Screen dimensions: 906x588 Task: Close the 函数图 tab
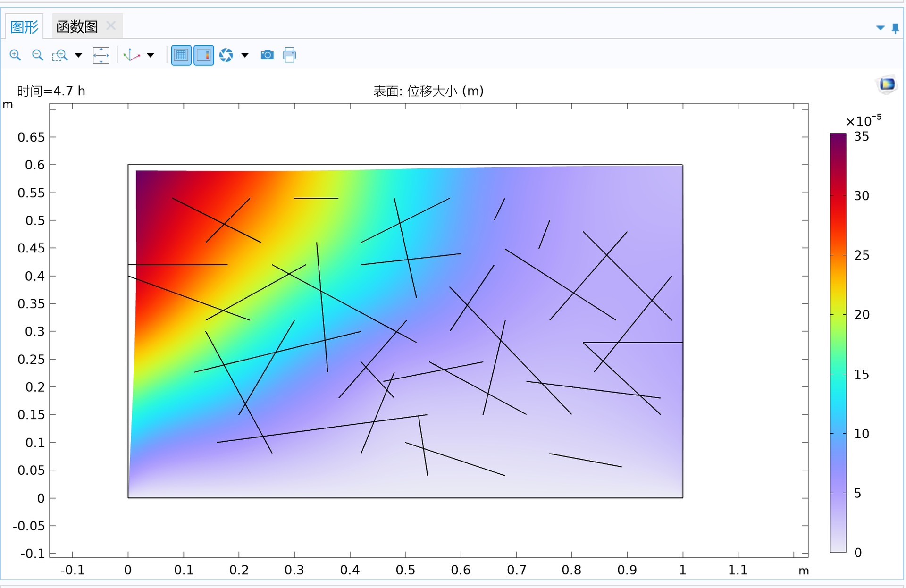(x=111, y=25)
